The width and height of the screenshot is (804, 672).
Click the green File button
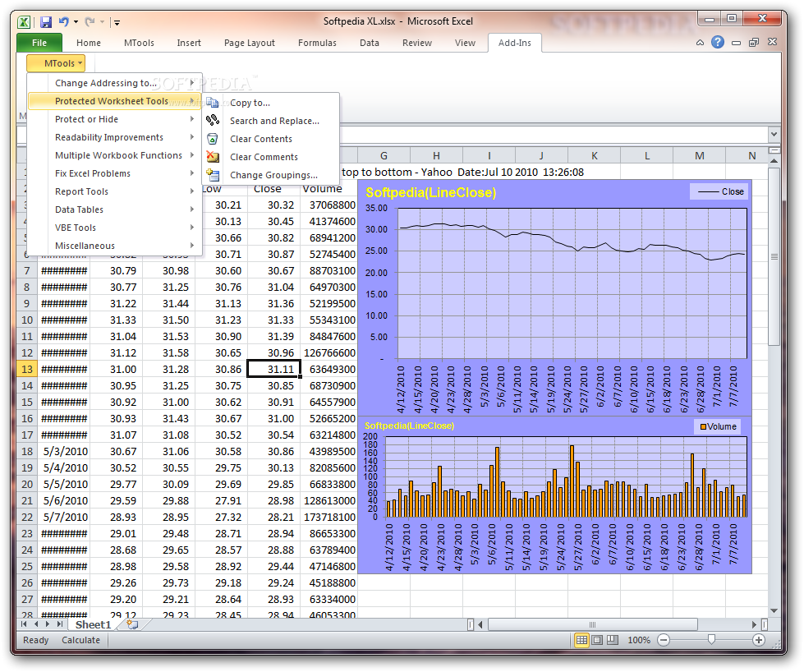click(39, 43)
